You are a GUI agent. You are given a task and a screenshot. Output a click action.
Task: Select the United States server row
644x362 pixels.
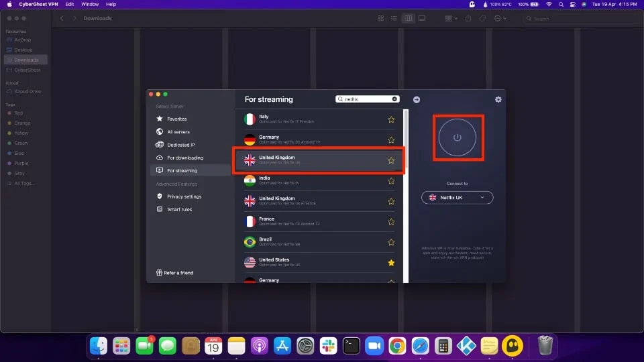pyautogui.click(x=319, y=262)
